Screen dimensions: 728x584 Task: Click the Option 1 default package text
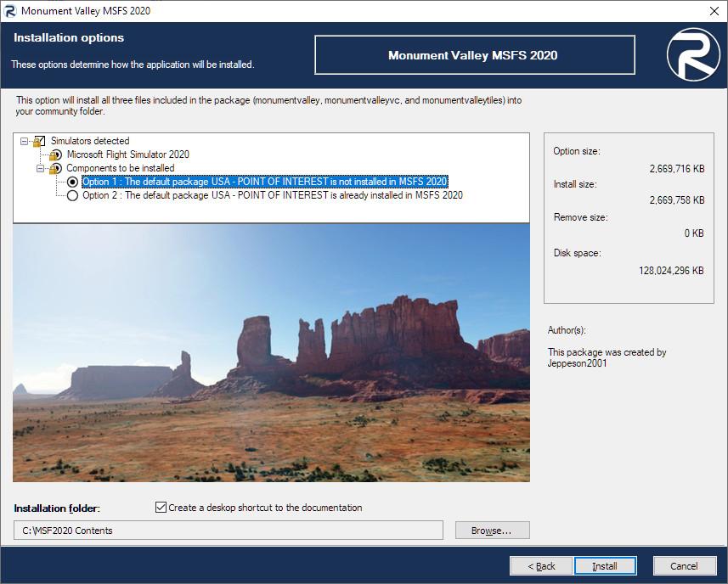click(265, 182)
